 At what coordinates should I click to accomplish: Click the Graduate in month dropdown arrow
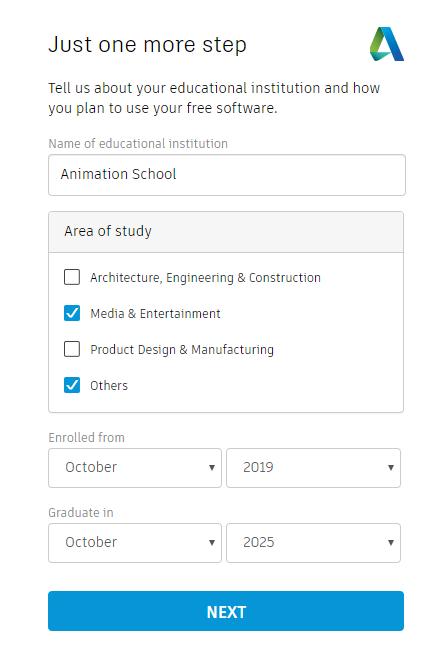tap(212, 543)
